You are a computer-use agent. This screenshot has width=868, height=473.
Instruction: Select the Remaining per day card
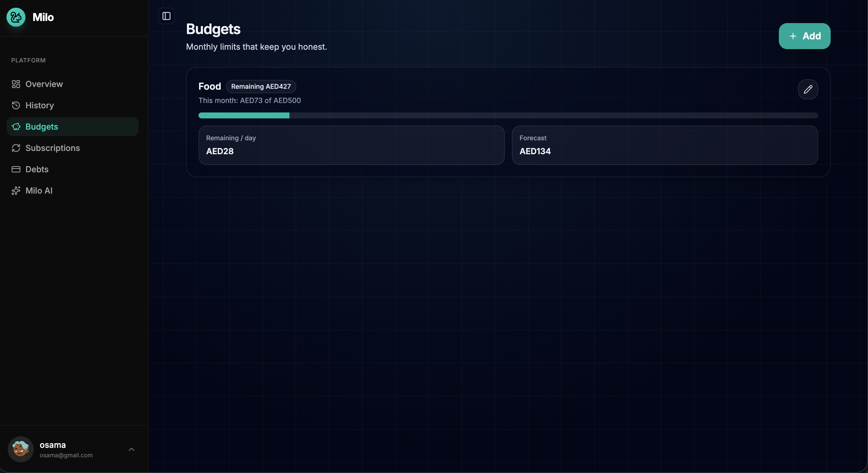(x=351, y=145)
